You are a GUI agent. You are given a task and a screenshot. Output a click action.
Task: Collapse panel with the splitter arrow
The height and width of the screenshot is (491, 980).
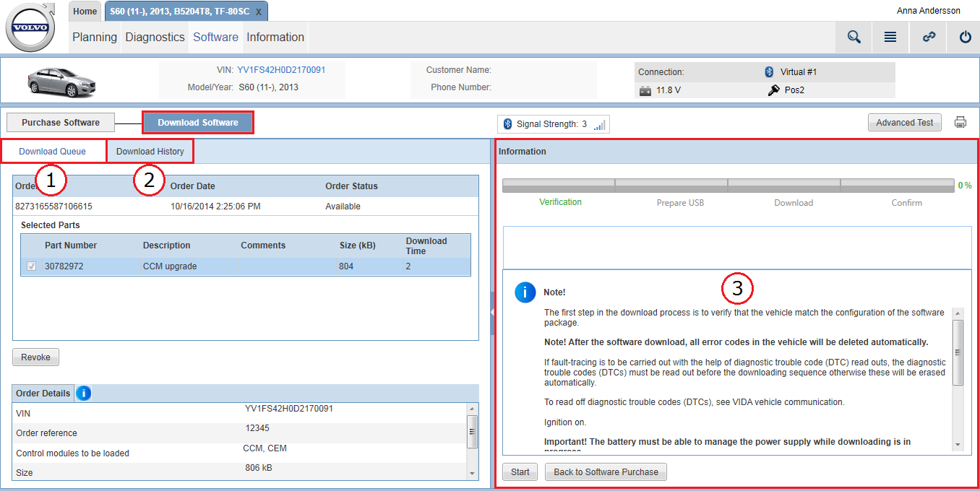492,312
